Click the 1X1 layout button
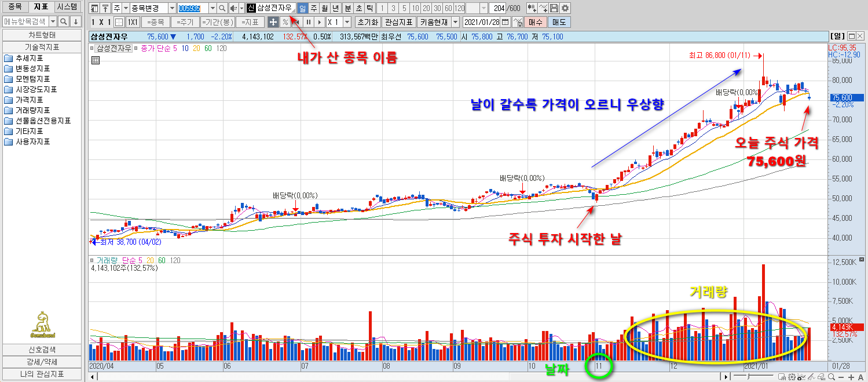The height and width of the screenshot is (382, 868). tap(133, 22)
